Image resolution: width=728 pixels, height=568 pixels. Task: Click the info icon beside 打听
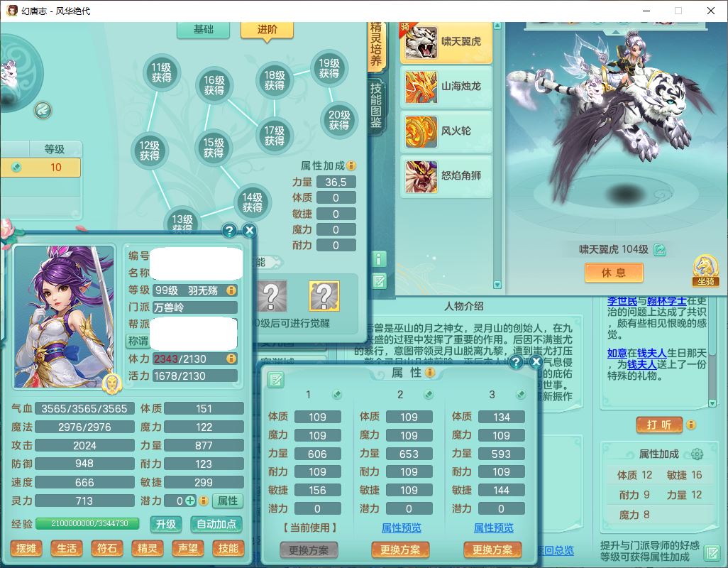[690, 425]
